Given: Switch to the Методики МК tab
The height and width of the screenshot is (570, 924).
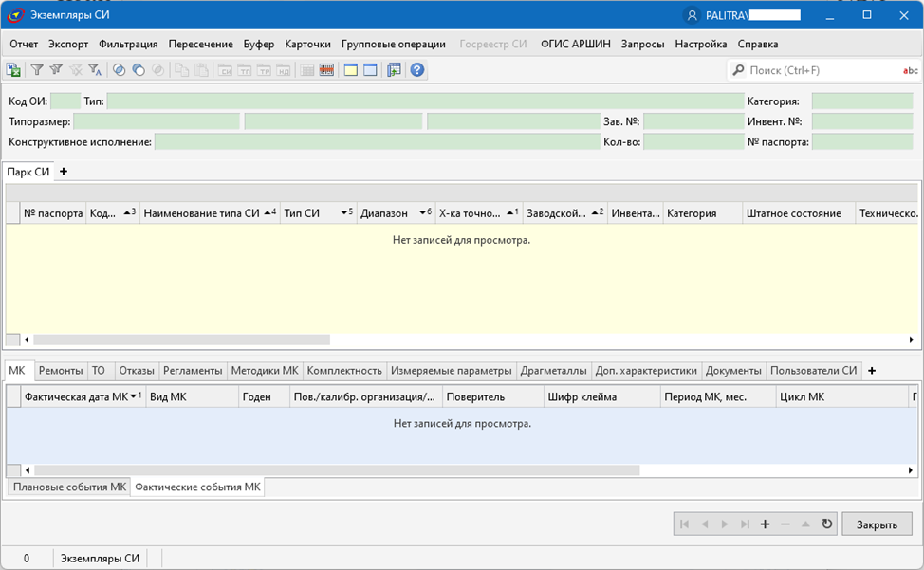Looking at the screenshot, I should coord(265,371).
